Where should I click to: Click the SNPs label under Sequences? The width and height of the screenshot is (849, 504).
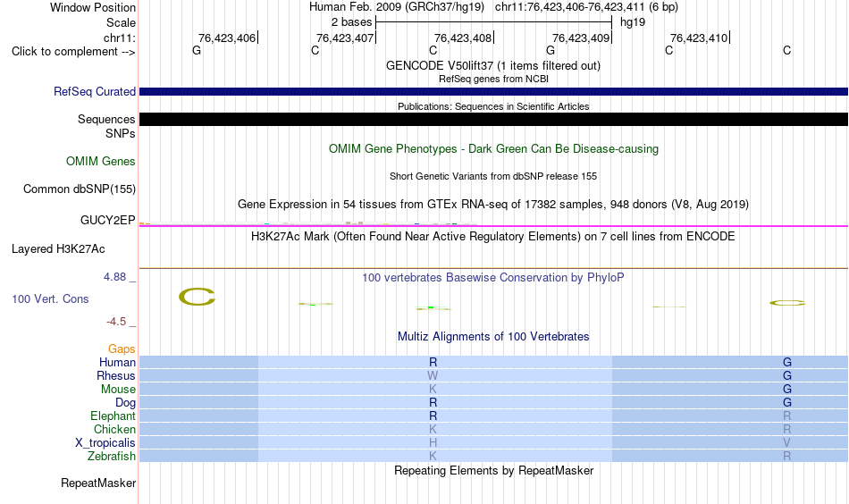click(x=121, y=134)
